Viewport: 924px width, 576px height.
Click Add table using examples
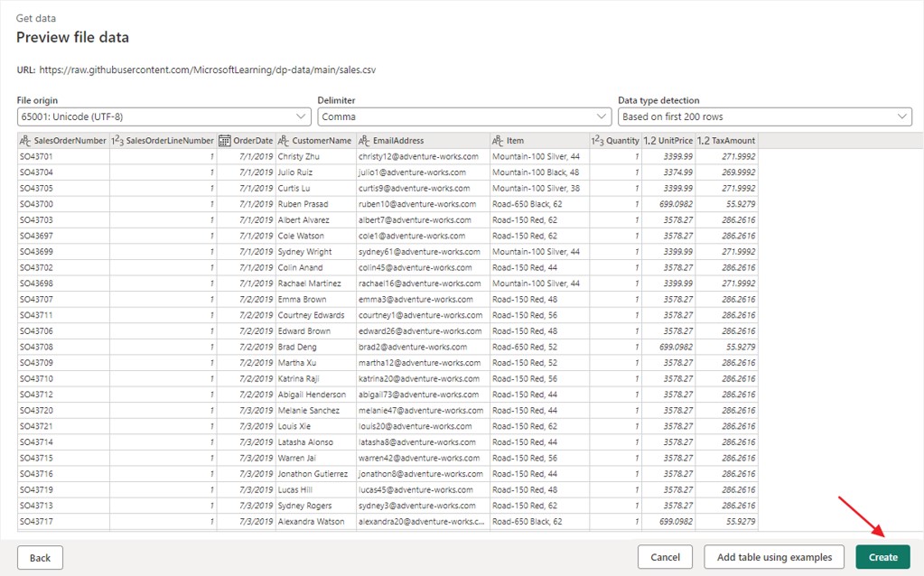click(773, 557)
